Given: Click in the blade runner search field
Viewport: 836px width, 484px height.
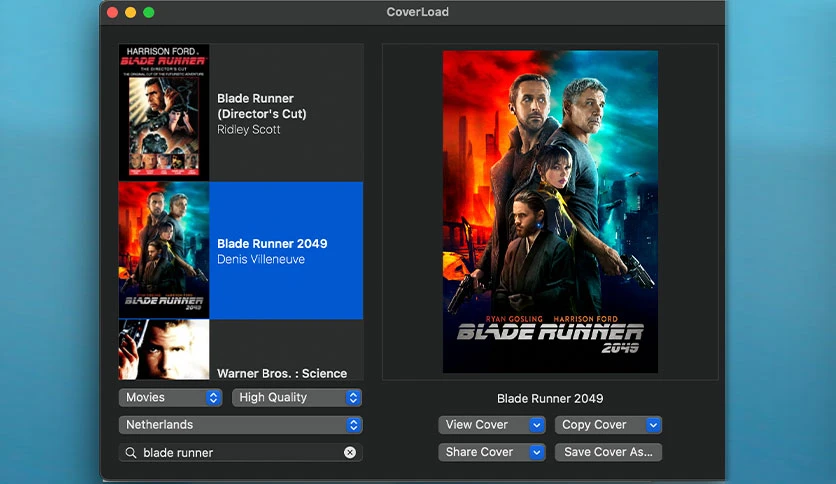Looking at the screenshot, I should pos(240,453).
